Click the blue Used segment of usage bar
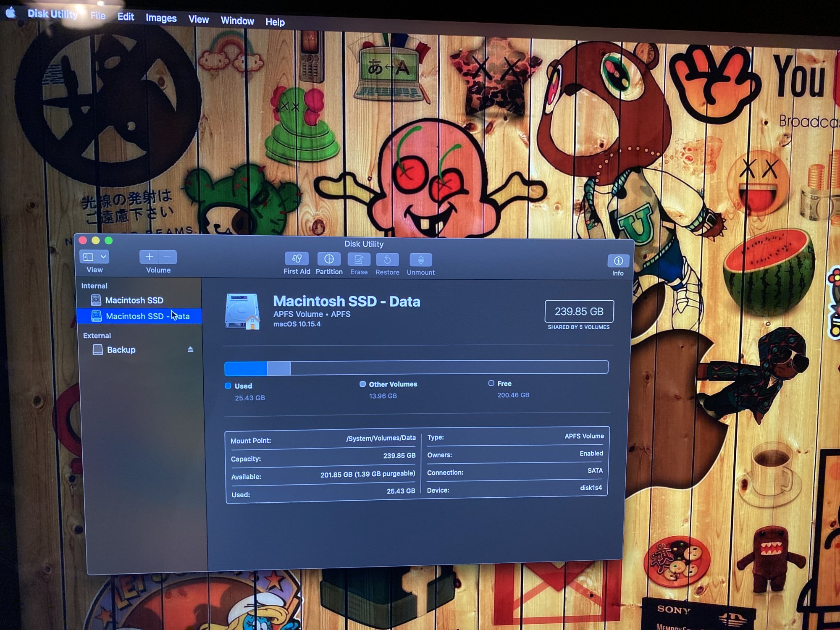This screenshot has width=840, height=630. point(246,368)
